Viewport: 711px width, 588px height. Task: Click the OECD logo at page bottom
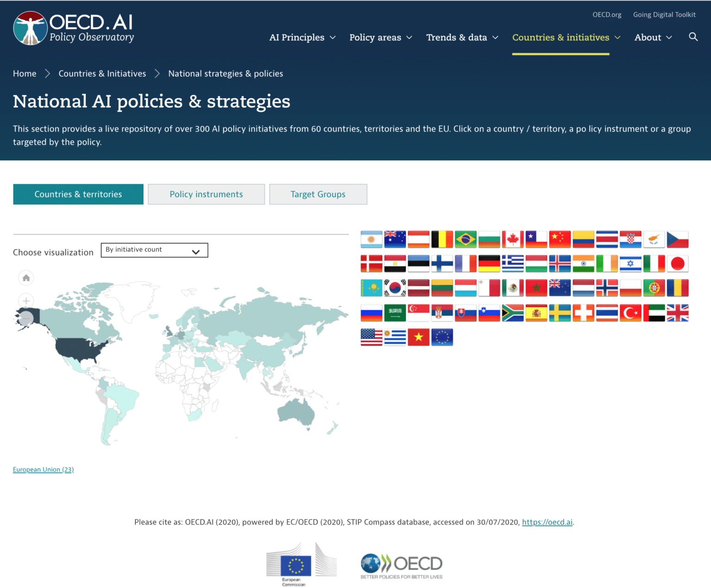pos(401,564)
